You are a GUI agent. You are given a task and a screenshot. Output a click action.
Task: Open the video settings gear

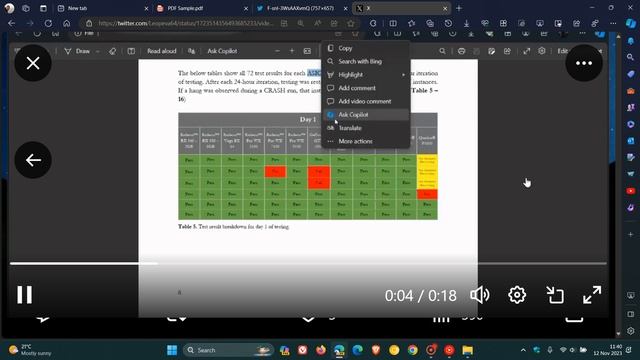click(x=517, y=295)
